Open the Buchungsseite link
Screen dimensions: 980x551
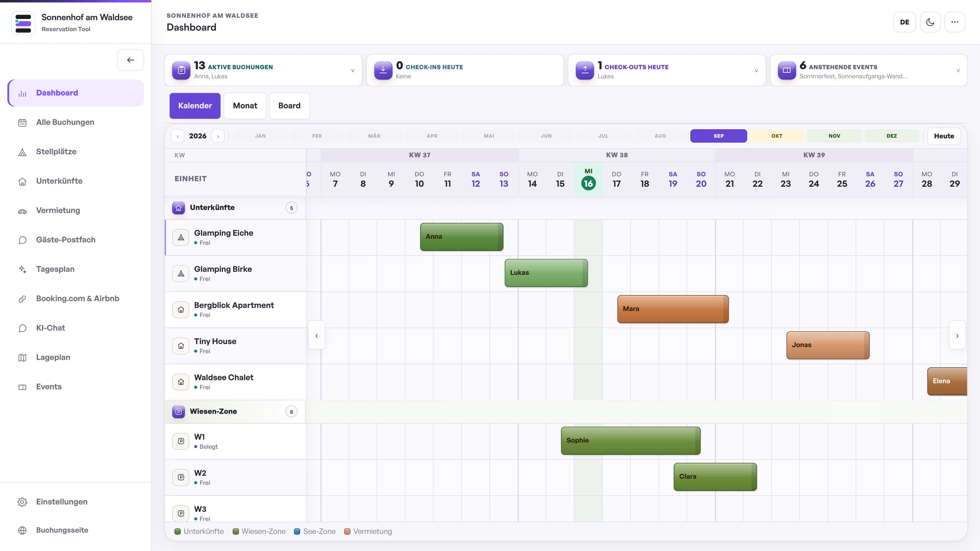pyautogui.click(x=76, y=530)
